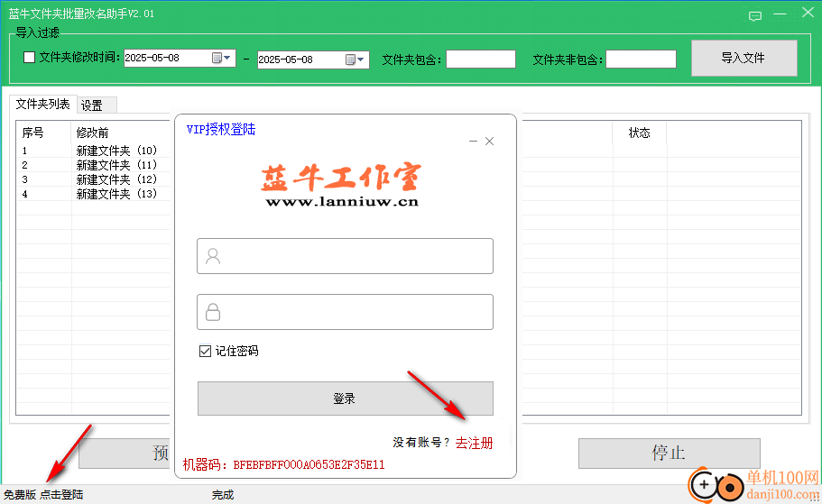Click the 文件夹非包含 filter text box

coord(641,60)
